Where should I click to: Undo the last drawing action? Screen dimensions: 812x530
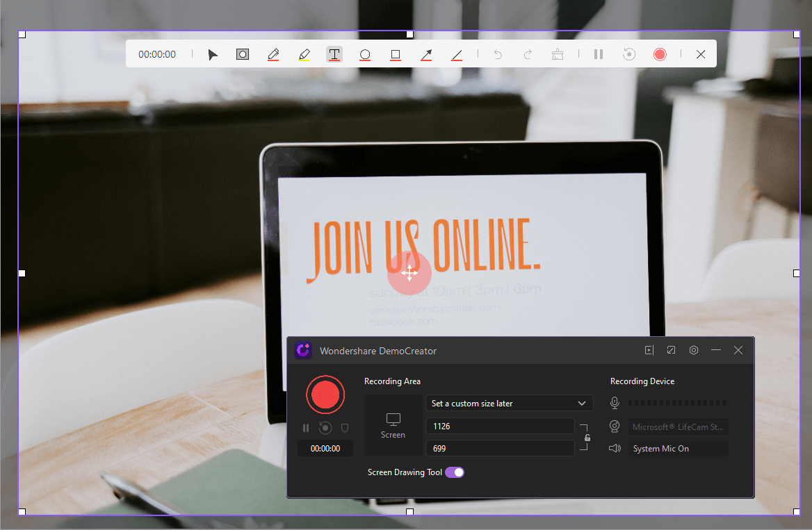click(x=498, y=54)
